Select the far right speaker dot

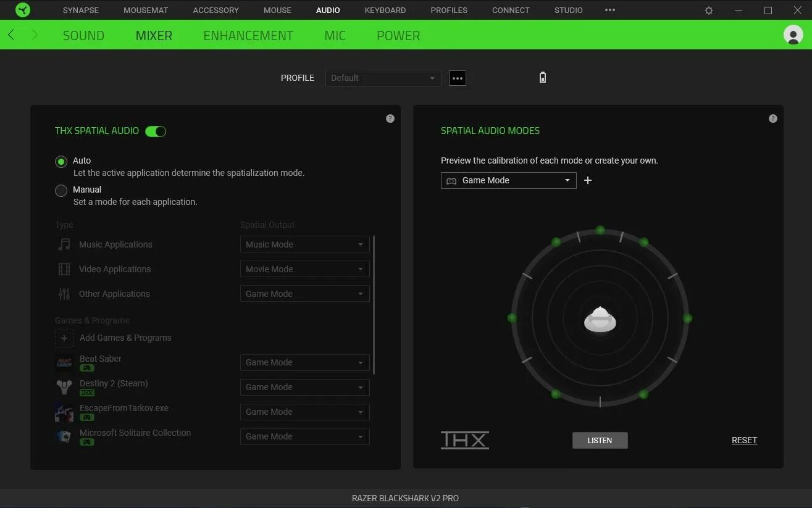(688, 319)
